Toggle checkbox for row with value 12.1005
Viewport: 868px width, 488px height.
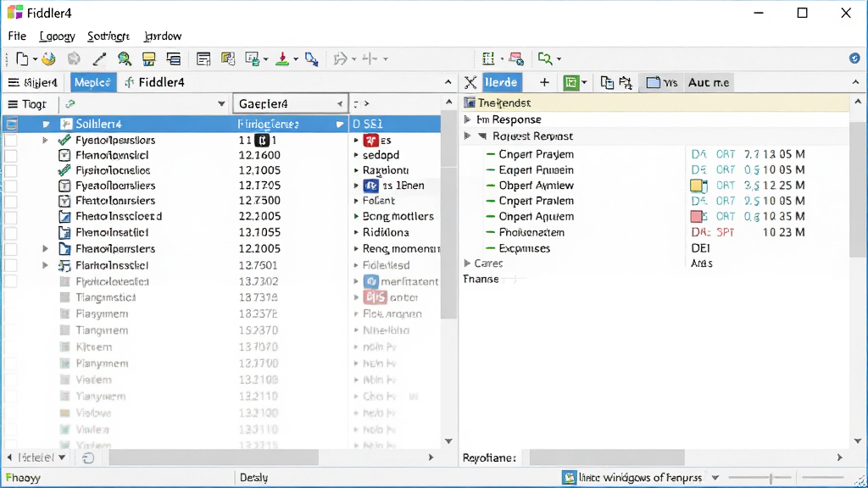[10, 170]
